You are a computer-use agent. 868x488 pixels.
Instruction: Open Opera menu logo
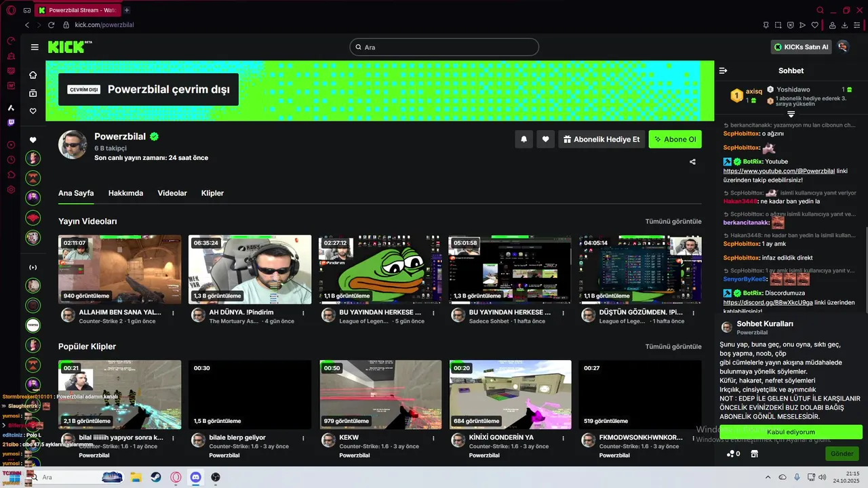click(x=11, y=10)
